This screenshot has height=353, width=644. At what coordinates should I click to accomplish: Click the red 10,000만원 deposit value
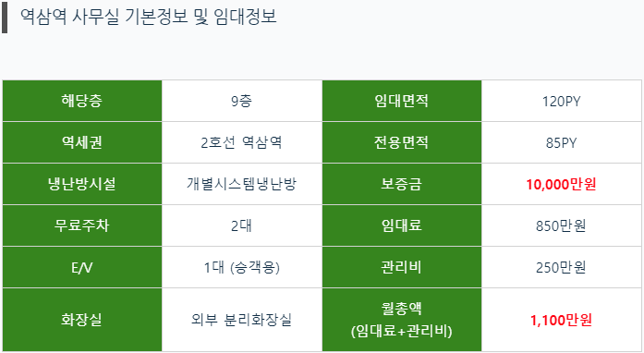click(561, 185)
